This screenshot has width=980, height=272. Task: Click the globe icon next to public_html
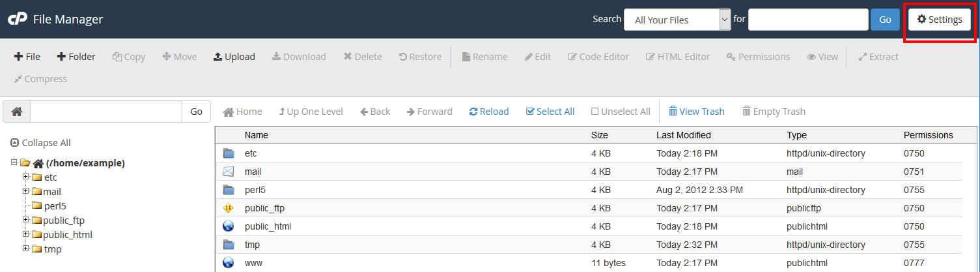(x=228, y=226)
